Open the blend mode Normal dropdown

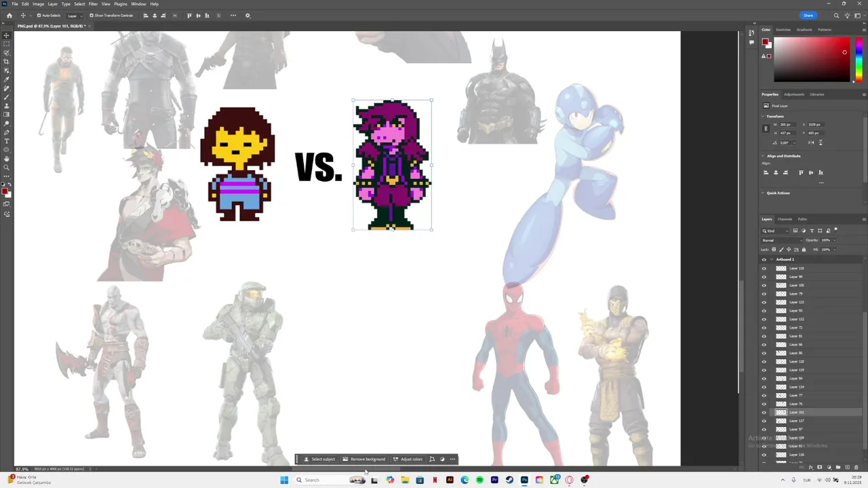(x=782, y=240)
